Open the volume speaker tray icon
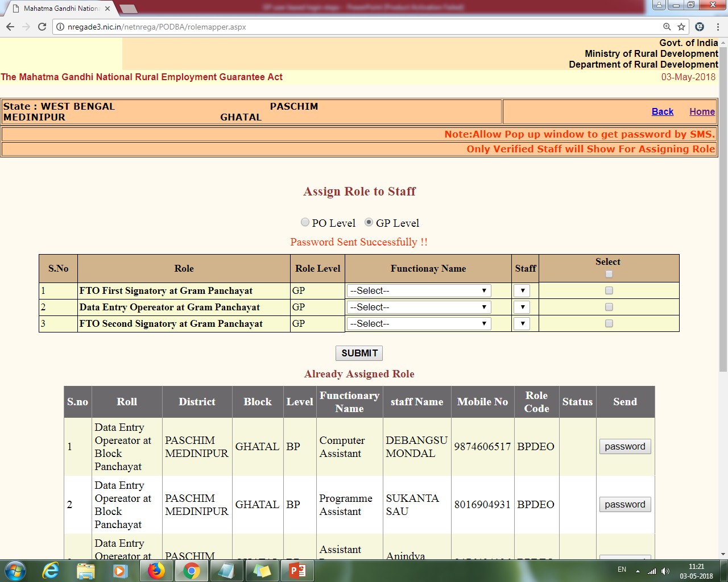728x582 pixels. [665, 571]
